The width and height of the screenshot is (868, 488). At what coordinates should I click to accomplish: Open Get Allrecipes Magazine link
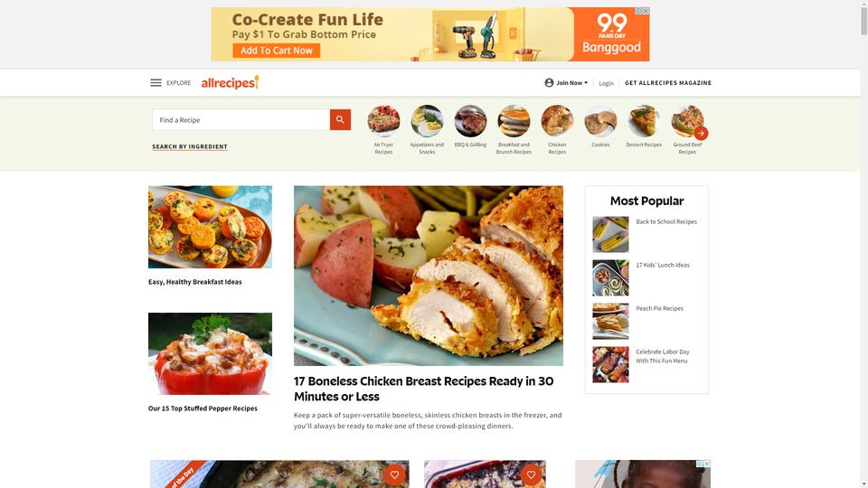tap(668, 82)
